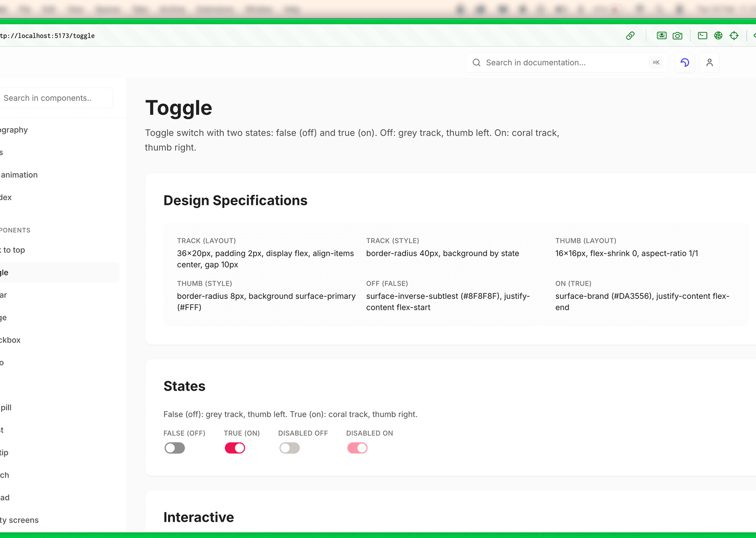This screenshot has height=538, width=756.
Task: Go to the 'to top' sidebar item
Action: point(14,250)
